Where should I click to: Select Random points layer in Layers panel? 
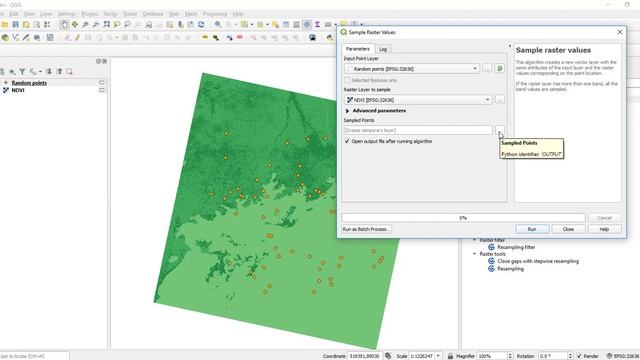pos(29,83)
